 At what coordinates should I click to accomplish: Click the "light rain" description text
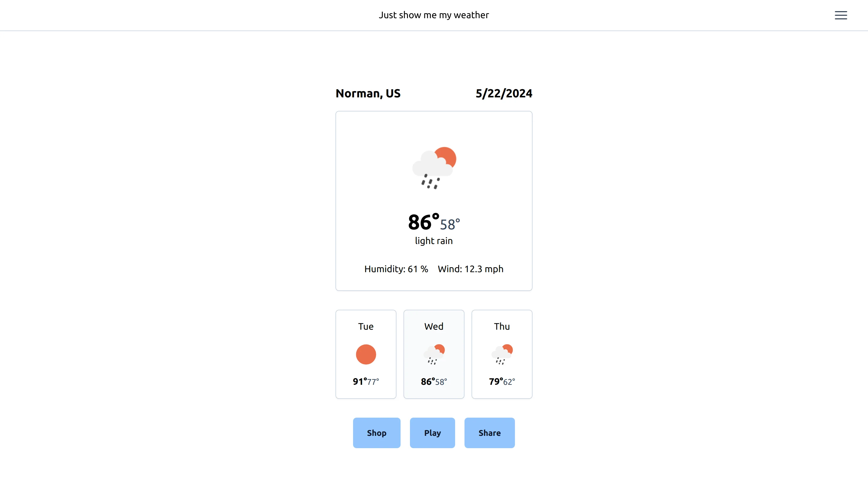point(434,241)
